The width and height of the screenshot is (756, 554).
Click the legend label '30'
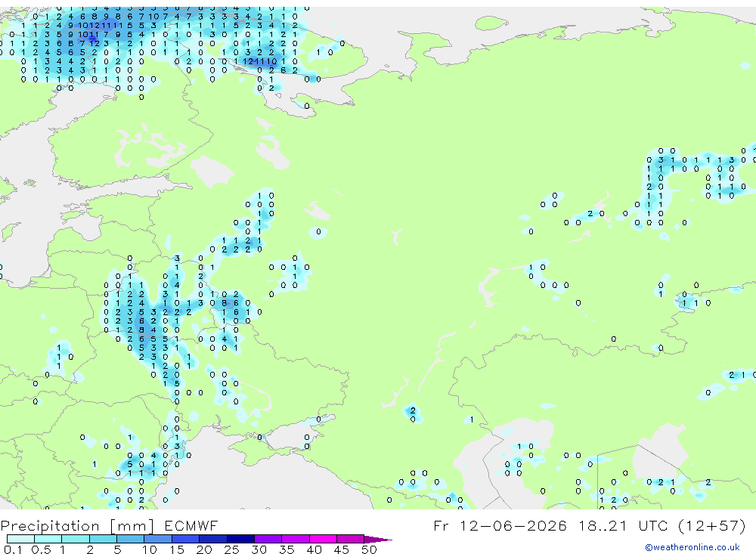pyautogui.click(x=259, y=549)
